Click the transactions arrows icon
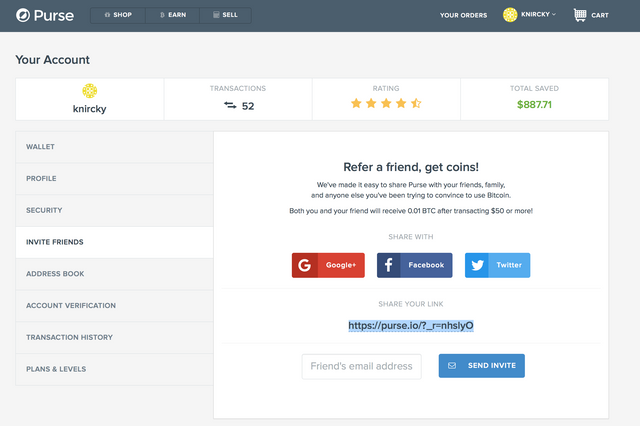Screen dimensions: 640x426 click(230, 106)
